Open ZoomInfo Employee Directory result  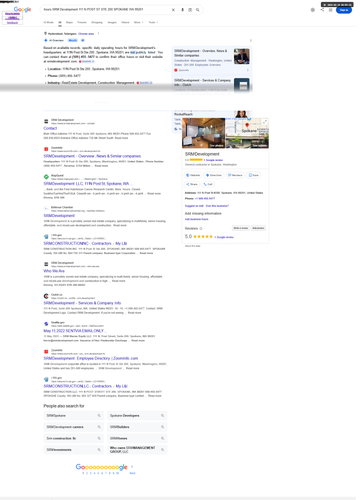(91, 358)
